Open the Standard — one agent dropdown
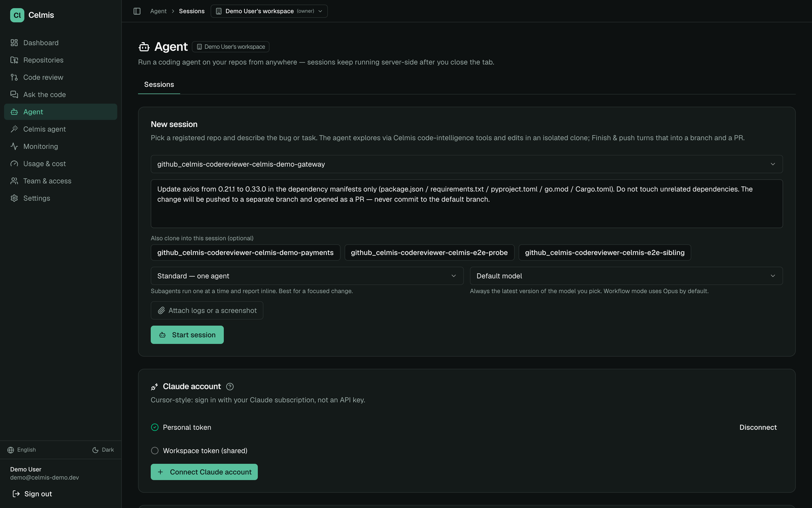Image resolution: width=812 pixels, height=508 pixels. click(x=307, y=276)
